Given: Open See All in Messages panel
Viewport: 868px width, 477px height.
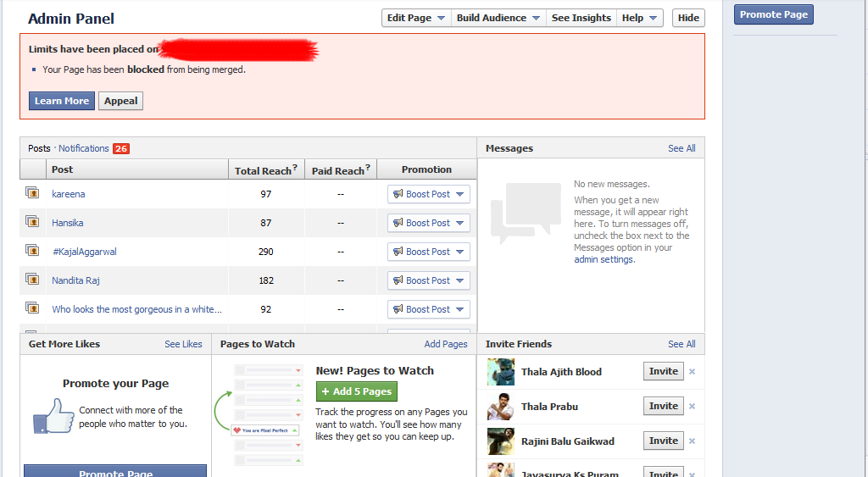Looking at the screenshot, I should coord(682,148).
